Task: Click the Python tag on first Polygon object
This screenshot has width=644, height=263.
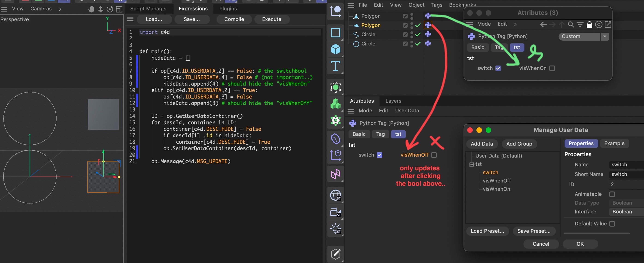Action: (428, 16)
